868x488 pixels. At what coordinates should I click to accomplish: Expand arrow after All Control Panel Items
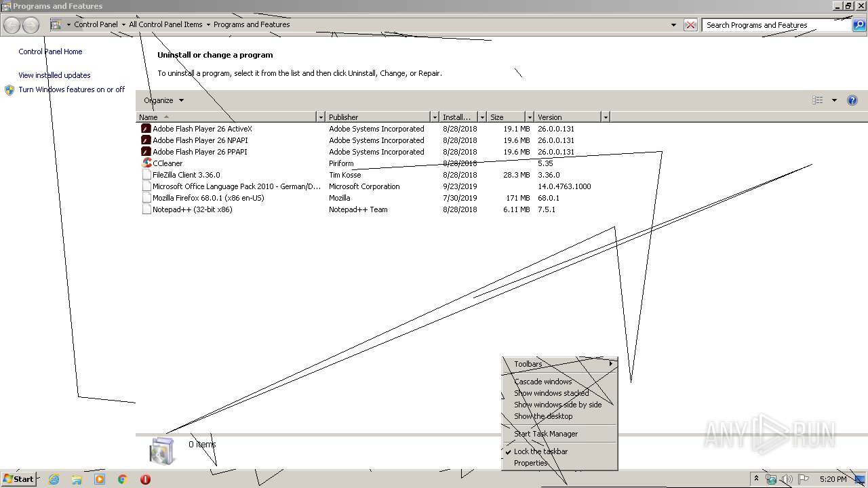208,25
